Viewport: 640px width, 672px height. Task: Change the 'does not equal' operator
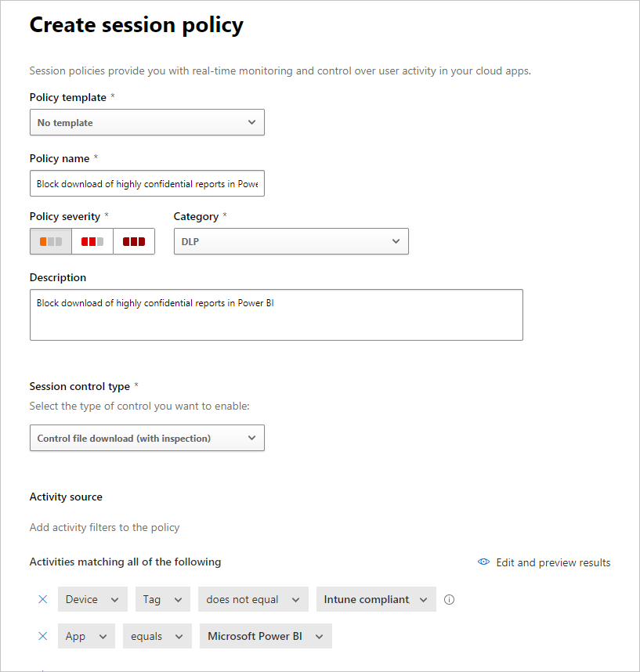(252, 600)
